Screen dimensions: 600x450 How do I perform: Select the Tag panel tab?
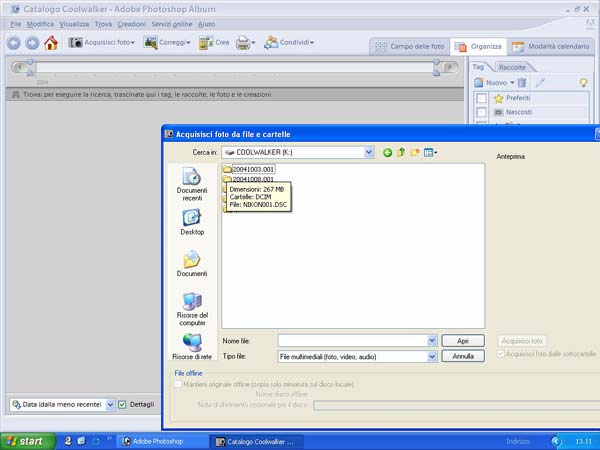[x=478, y=67]
